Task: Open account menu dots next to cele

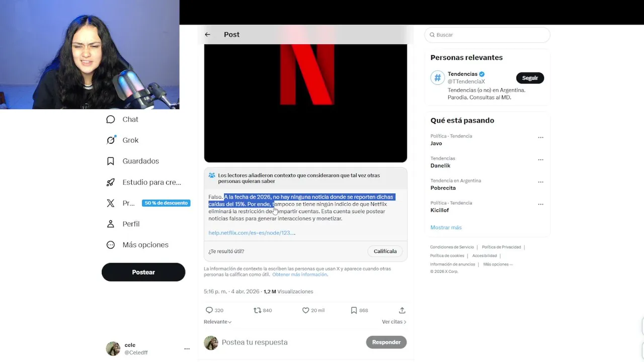Action: (x=187, y=348)
